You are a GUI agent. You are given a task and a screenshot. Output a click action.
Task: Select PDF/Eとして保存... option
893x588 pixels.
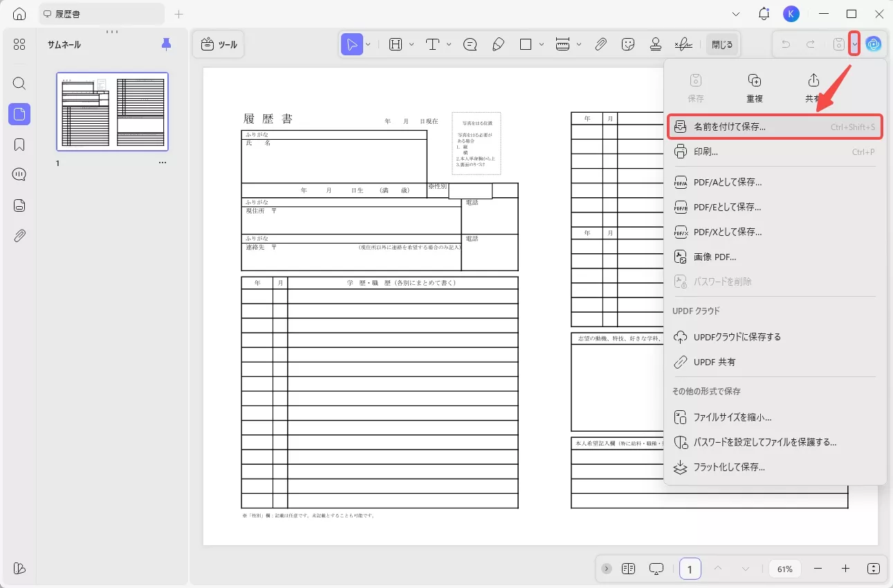775,208
